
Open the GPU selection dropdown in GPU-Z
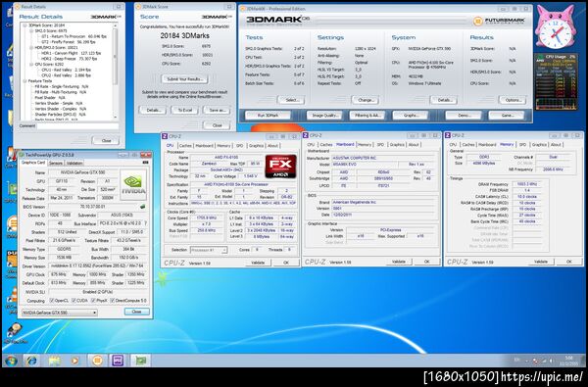click(x=59, y=312)
